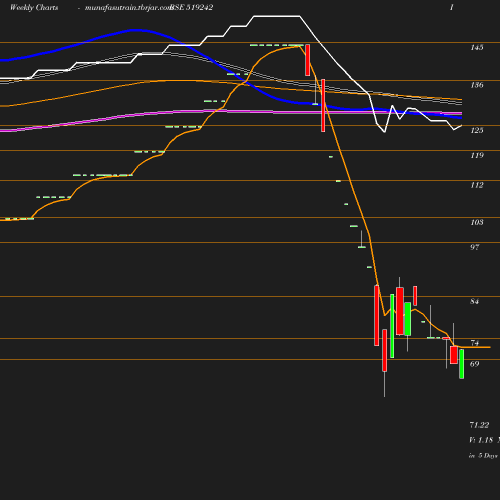This screenshot has height=500, width=500.
Task: Click the 125 price axis label
Action: click(x=477, y=130)
